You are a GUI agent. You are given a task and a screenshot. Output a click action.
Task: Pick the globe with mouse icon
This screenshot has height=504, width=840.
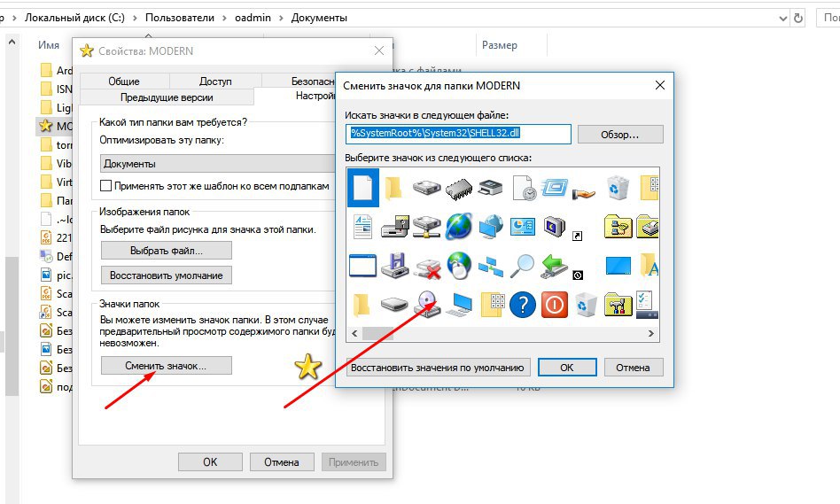(x=459, y=265)
